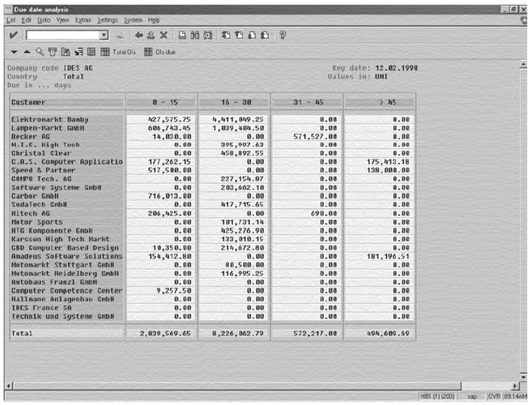Click the bar chart graphics icon
This screenshot has width=532, height=405.
(65, 52)
